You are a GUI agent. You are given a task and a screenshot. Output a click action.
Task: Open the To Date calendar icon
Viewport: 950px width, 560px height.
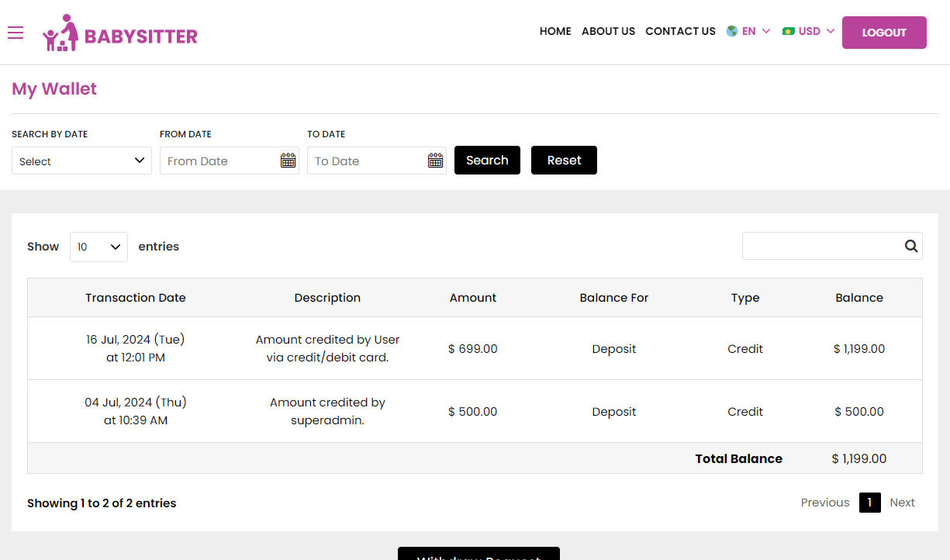point(435,161)
